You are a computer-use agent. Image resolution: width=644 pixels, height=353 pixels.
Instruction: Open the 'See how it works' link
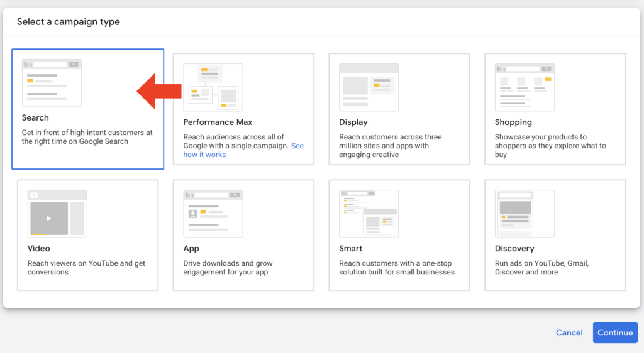[204, 155]
